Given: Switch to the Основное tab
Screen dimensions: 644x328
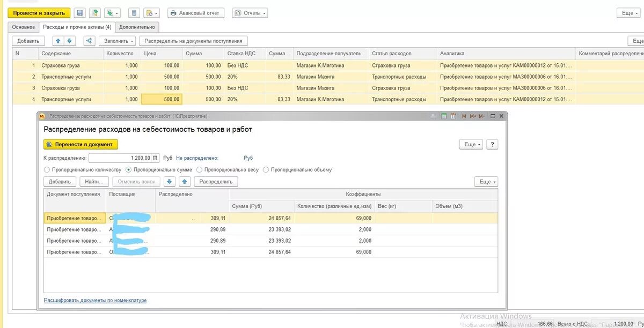Looking at the screenshot, I should [24, 27].
